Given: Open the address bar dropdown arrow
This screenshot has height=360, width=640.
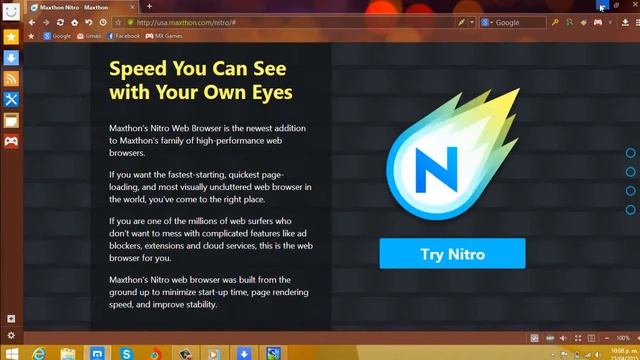Looking at the screenshot, I should click(472, 23).
